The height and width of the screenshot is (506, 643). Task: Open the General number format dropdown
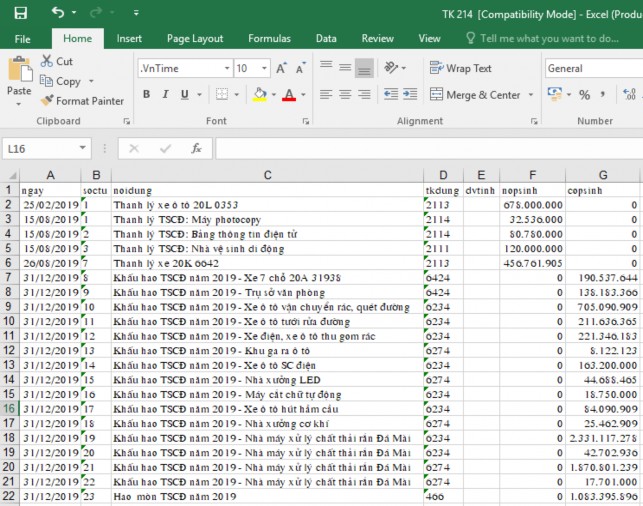pyautogui.click(x=592, y=68)
